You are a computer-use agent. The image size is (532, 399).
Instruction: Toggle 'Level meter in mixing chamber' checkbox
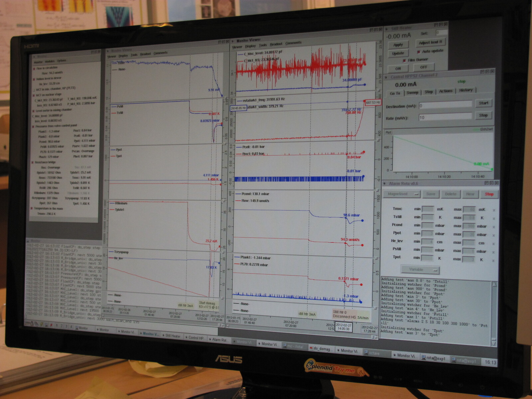tap(33, 110)
